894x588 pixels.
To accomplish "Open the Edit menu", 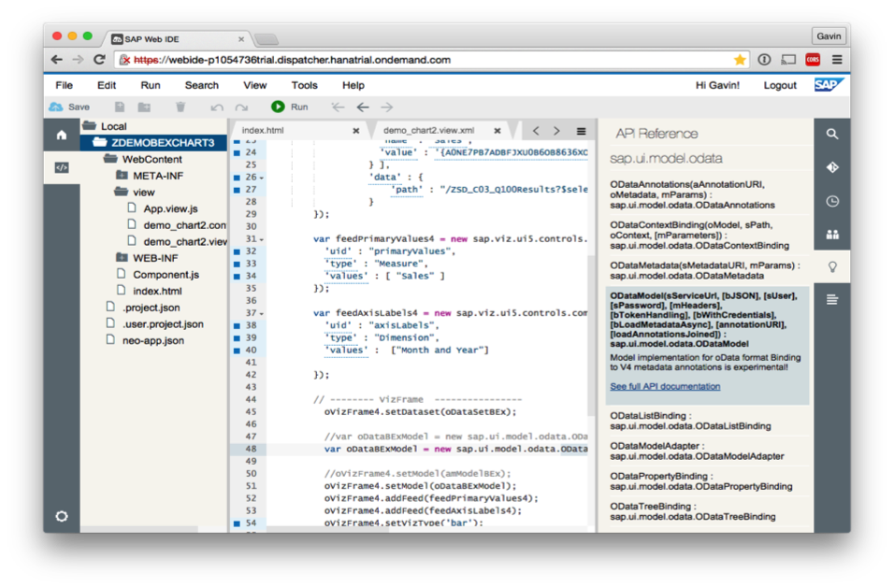I will pyautogui.click(x=107, y=85).
